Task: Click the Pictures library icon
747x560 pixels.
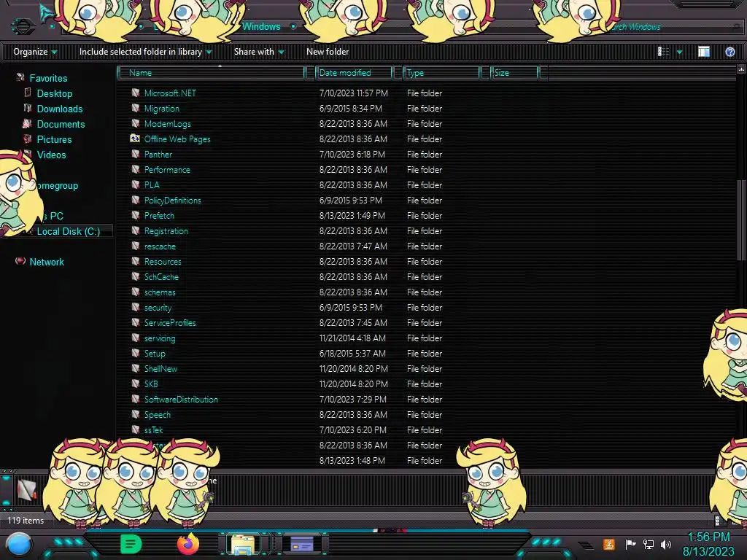Action: pos(28,139)
